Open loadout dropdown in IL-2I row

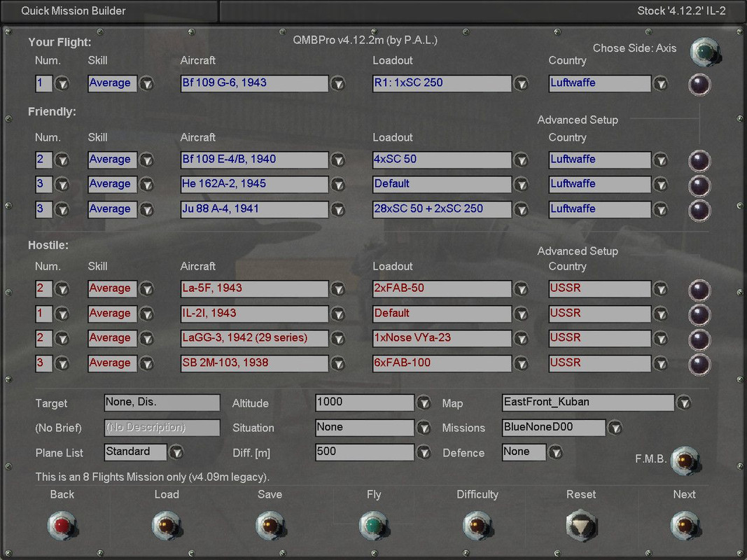pos(521,314)
